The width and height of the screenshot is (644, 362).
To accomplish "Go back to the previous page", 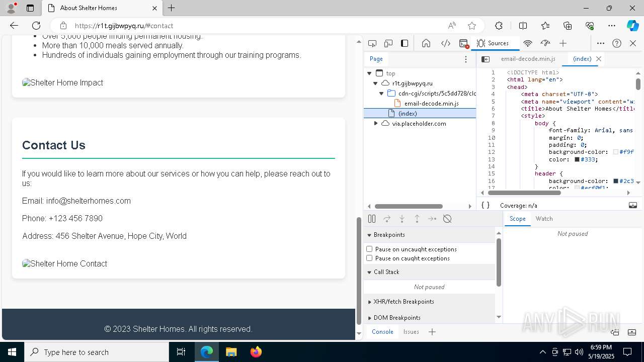I will [14, 26].
